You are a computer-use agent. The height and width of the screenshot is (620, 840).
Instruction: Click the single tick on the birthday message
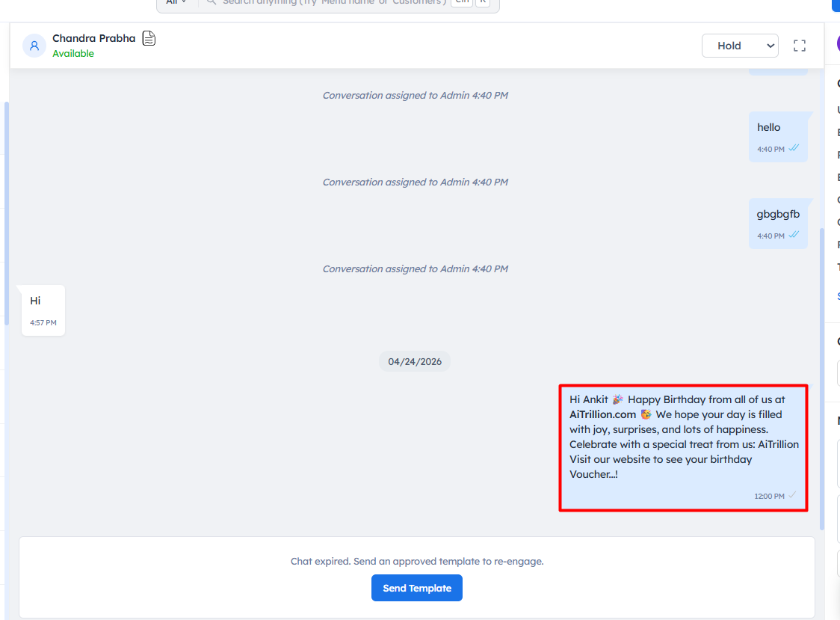pyautogui.click(x=792, y=496)
